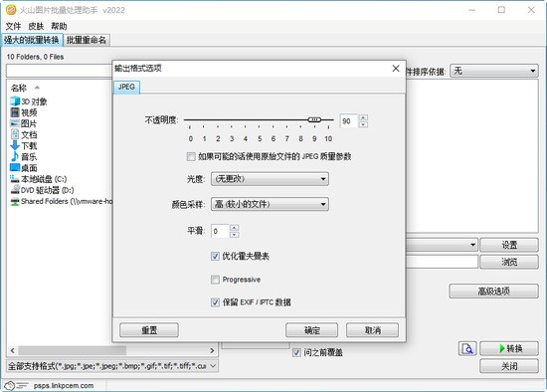Open the sort-by dropdown showing 无
The width and height of the screenshot is (547, 392).
point(494,71)
